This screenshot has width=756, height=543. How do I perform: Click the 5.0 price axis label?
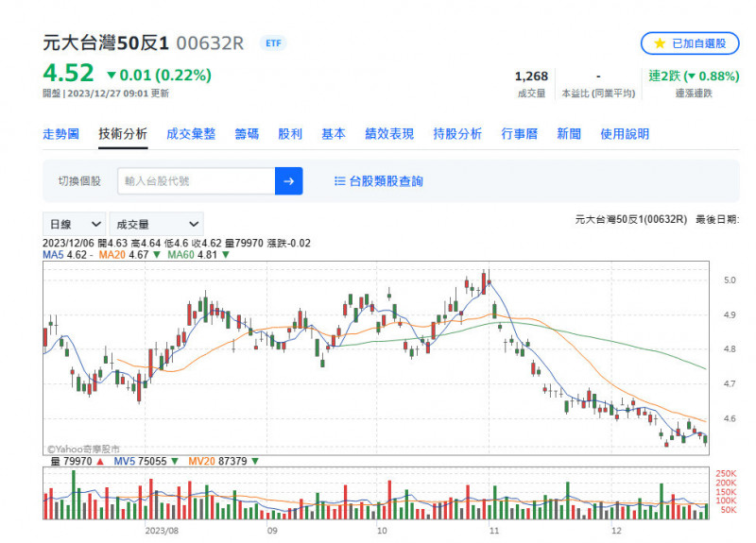tap(730, 280)
